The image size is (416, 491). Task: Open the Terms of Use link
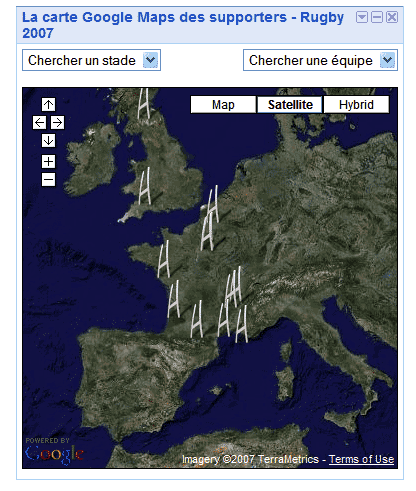coord(361,459)
